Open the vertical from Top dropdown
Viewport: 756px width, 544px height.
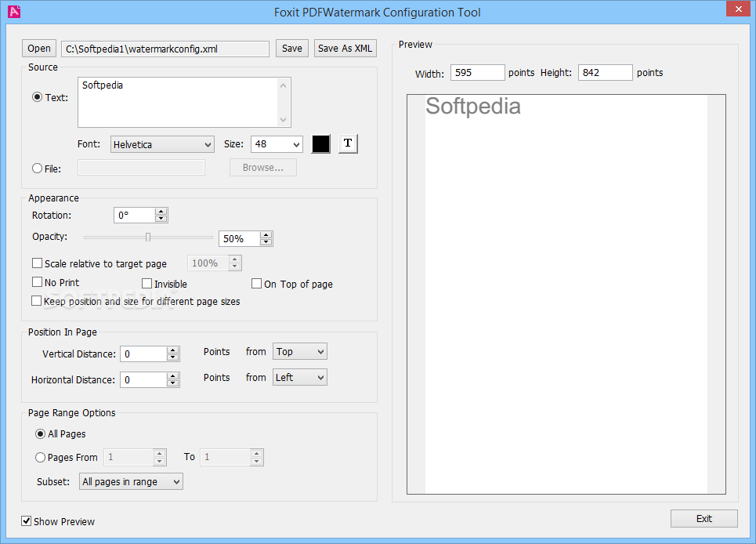(x=300, y=352)
